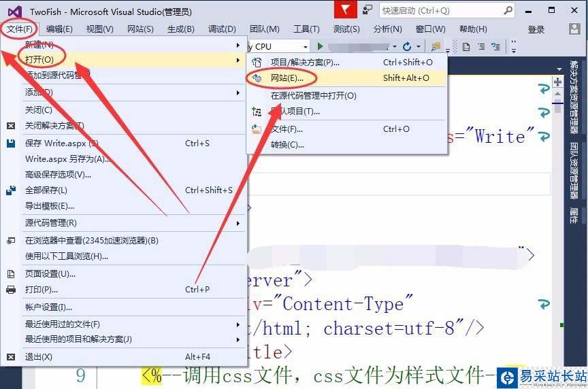
Task: Open the 解决方案资源管理器 side tab
Action: coord(574,97)
